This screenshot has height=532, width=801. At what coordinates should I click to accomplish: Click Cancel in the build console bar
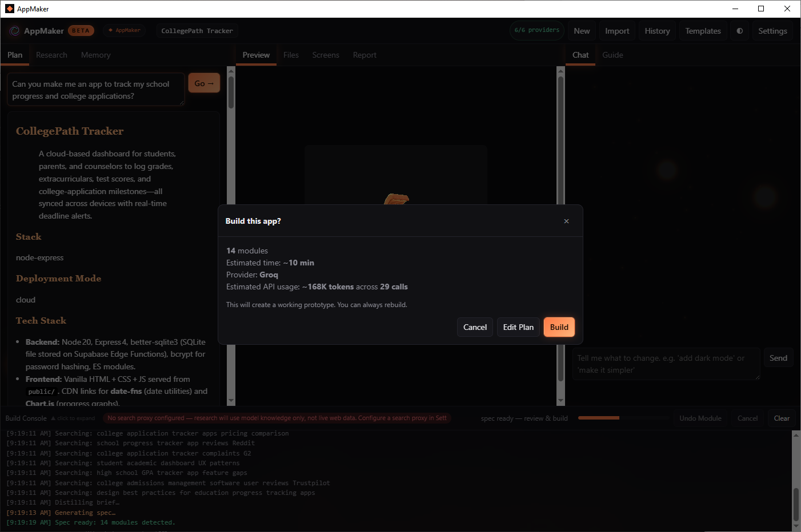click(x=747, y=418)
